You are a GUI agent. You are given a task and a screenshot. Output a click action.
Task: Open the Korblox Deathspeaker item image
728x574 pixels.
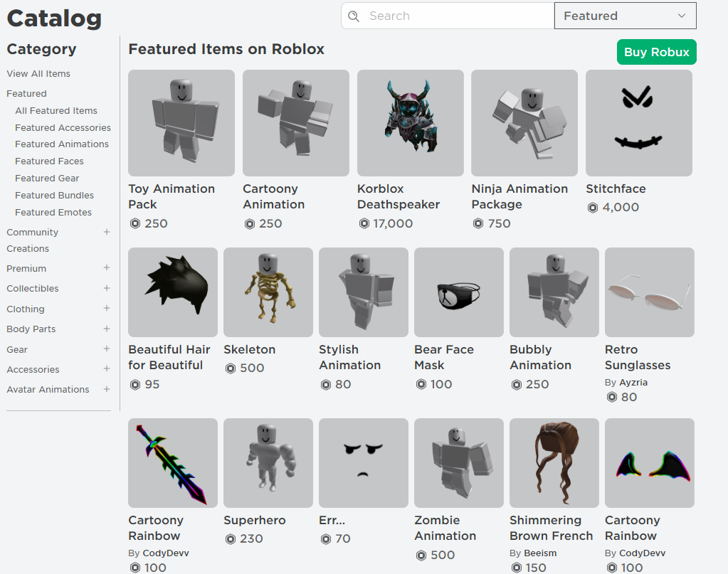[x=411, y=123]
